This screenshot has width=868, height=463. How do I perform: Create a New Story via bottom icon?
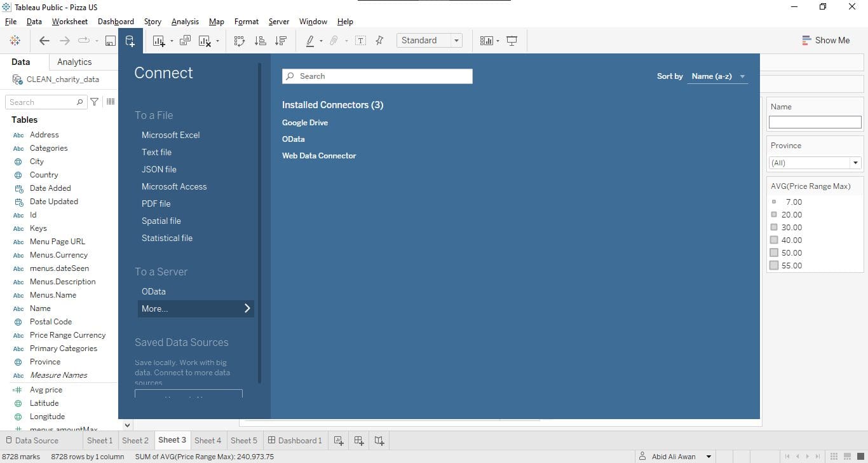379,440
